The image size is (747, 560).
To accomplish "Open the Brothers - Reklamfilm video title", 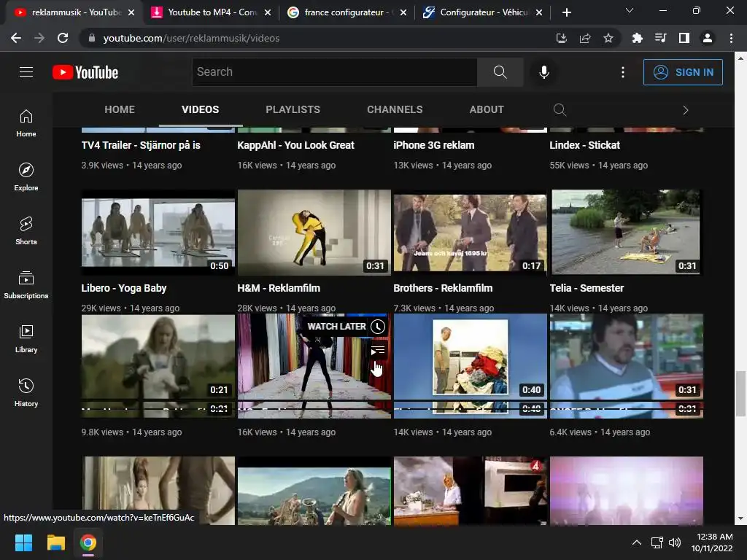I will pyautogui.click(x=443, y=288).
